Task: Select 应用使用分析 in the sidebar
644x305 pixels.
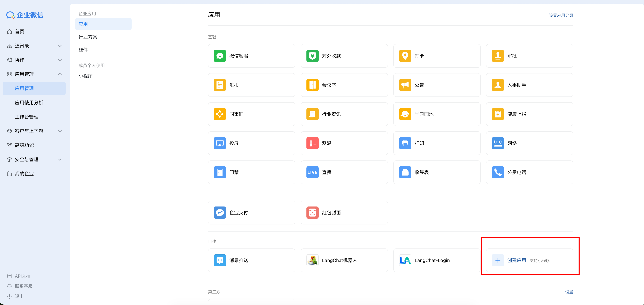Action: point(29,103)
